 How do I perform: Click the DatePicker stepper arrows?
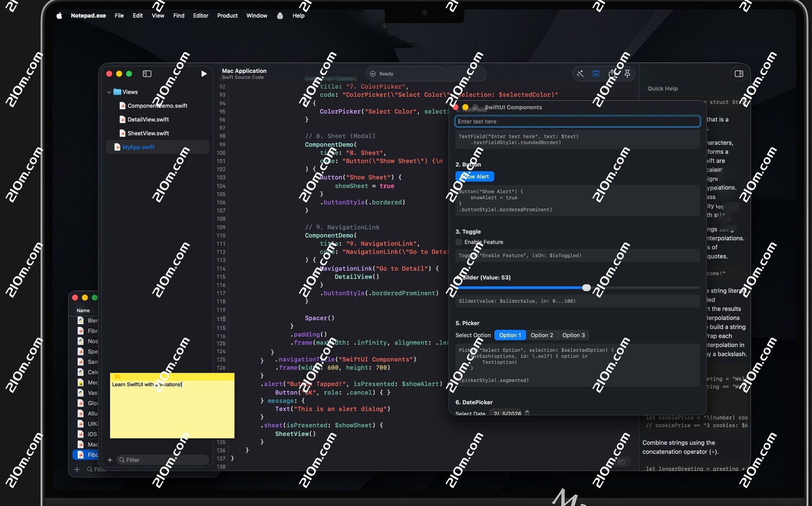pyautogui.click(x=527, y=412)
